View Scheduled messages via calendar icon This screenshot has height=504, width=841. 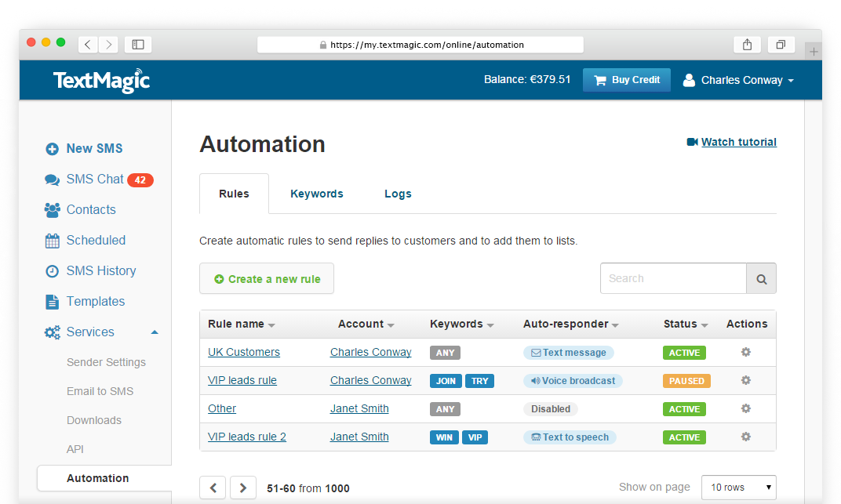[52, 240]
